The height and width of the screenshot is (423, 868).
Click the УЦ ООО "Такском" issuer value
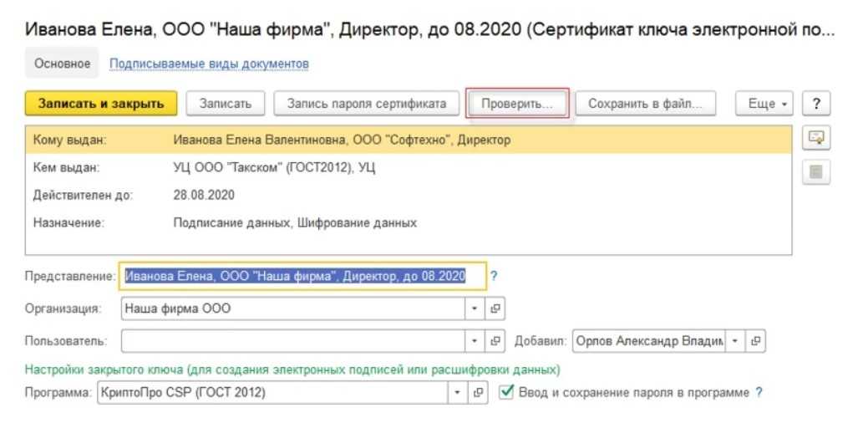(x=274, y=168)
